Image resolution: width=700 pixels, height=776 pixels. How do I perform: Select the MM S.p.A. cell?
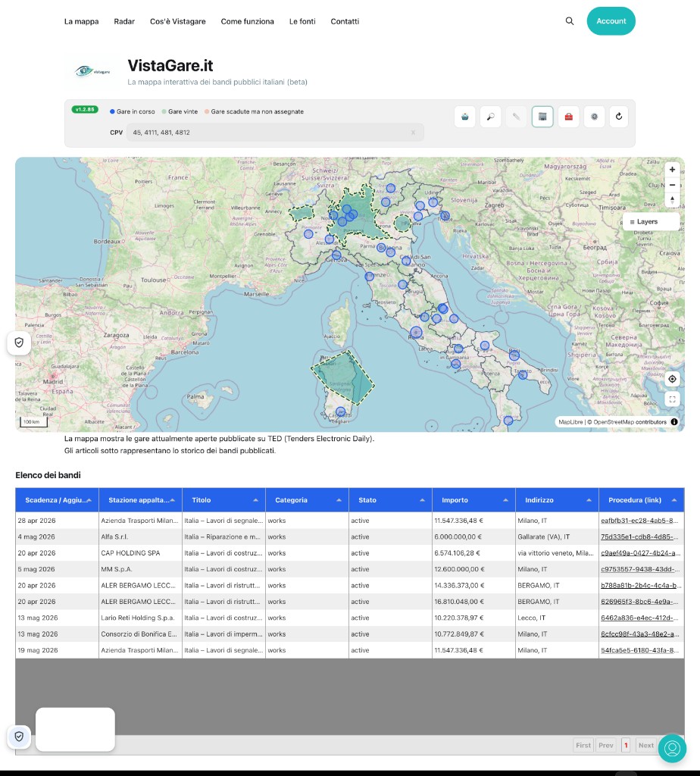pos(140,570)
